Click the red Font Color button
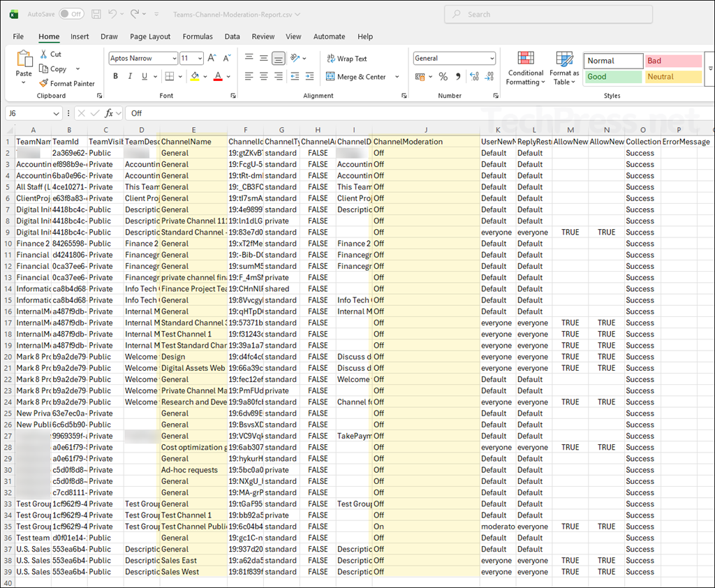Viewport: 715px width, 588px height. click(218, 76)
